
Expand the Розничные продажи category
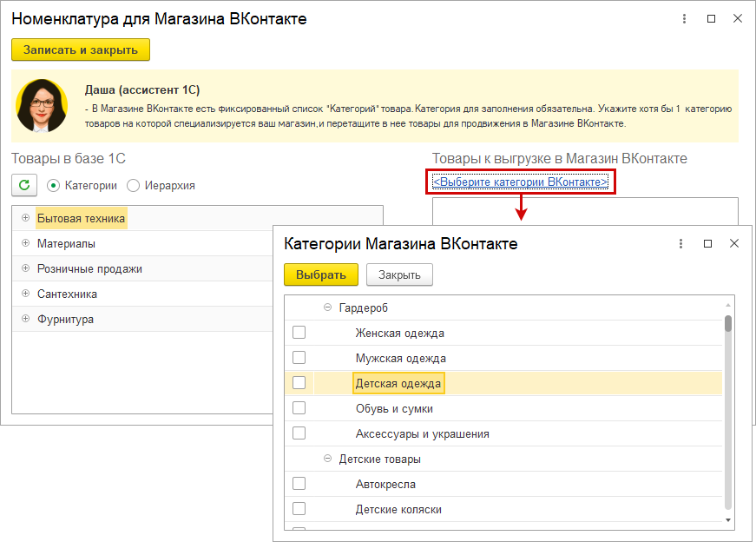25,268
